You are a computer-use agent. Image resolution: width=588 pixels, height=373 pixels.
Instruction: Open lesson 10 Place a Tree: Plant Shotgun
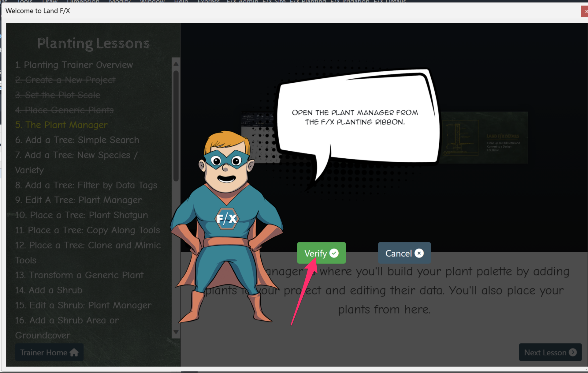tap(81, 215)
